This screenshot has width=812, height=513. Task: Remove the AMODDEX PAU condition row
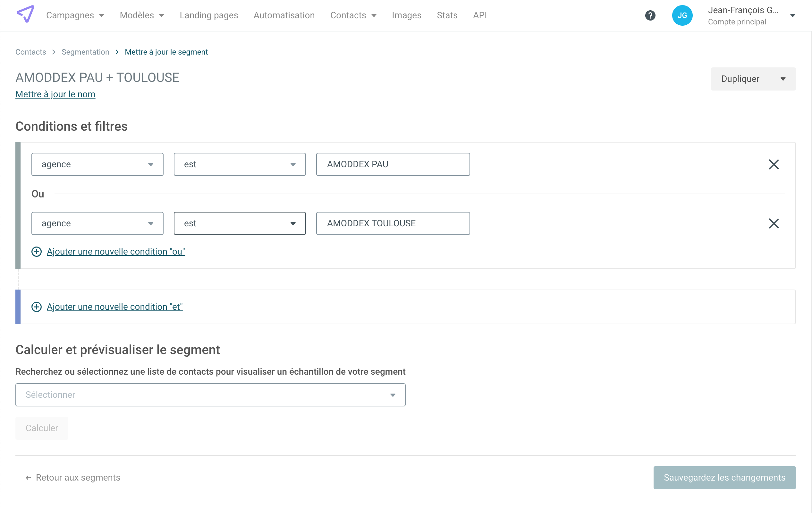[x=773, y=164]
